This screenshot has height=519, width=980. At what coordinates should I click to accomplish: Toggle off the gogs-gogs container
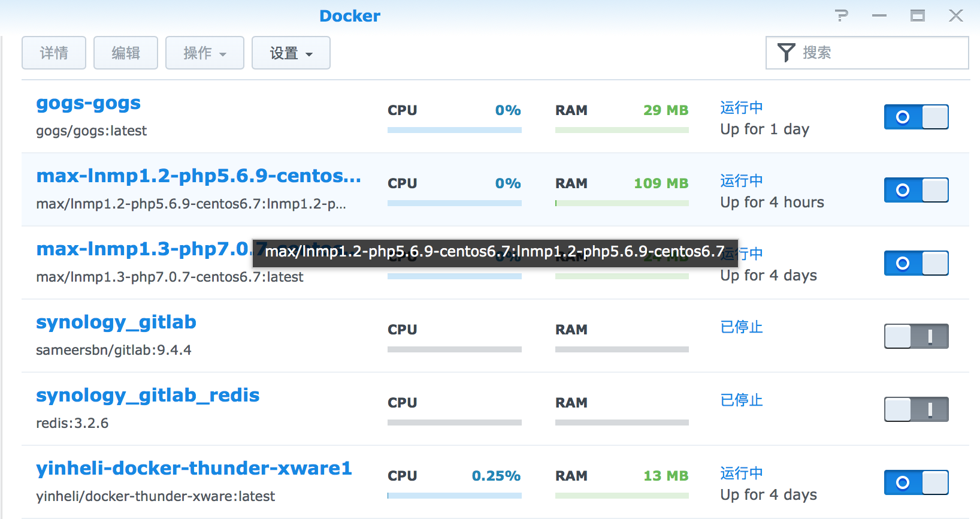coord(917,117)
